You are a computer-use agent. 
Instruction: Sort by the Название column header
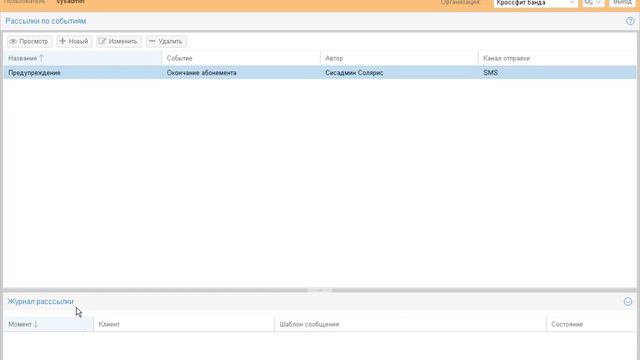(x=82, y=58)
